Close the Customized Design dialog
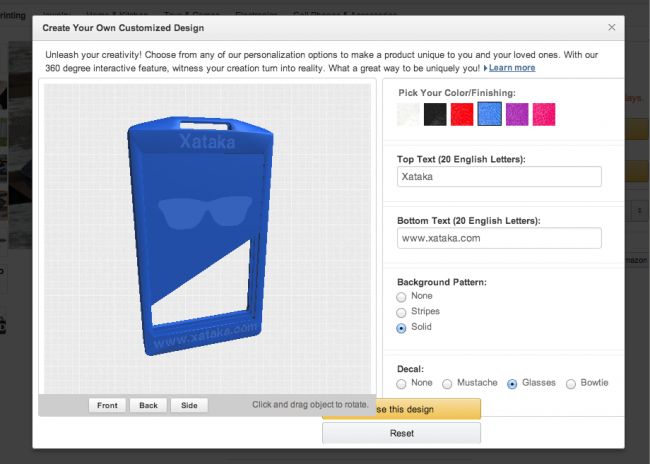The width and height of the screenshot is (650, 464). tap(611, 27)
